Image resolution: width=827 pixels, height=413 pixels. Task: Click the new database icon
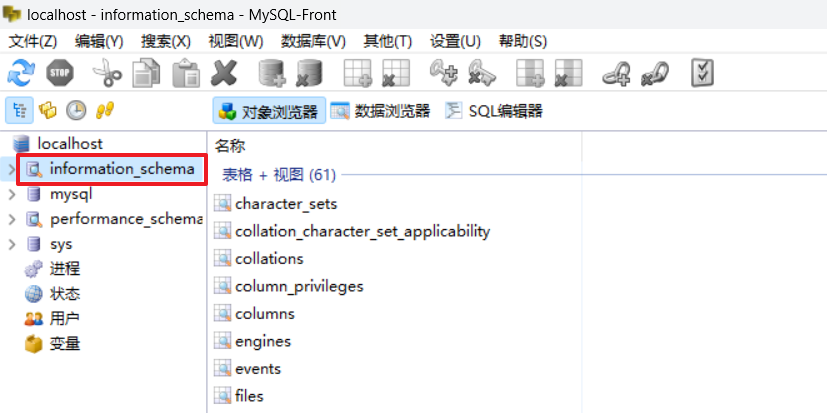272,72
